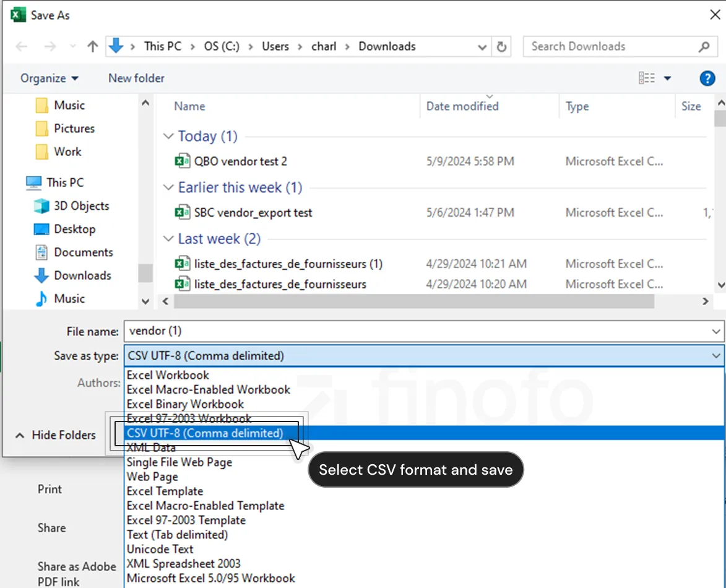Viewport: 726px width, 588px height.
Task: Collapse the Earlier this week (1) group
Action: click(x=168, y=188)
